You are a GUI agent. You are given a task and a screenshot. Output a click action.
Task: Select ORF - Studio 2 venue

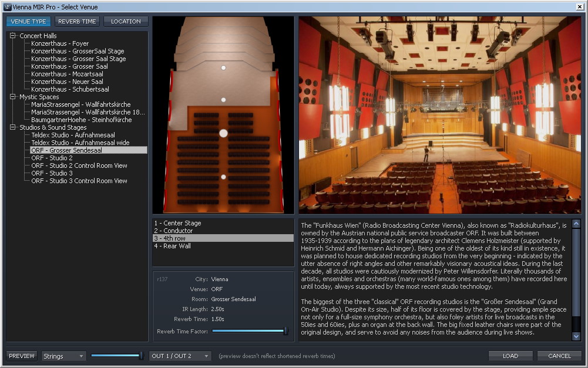click(x=52, y=158)
